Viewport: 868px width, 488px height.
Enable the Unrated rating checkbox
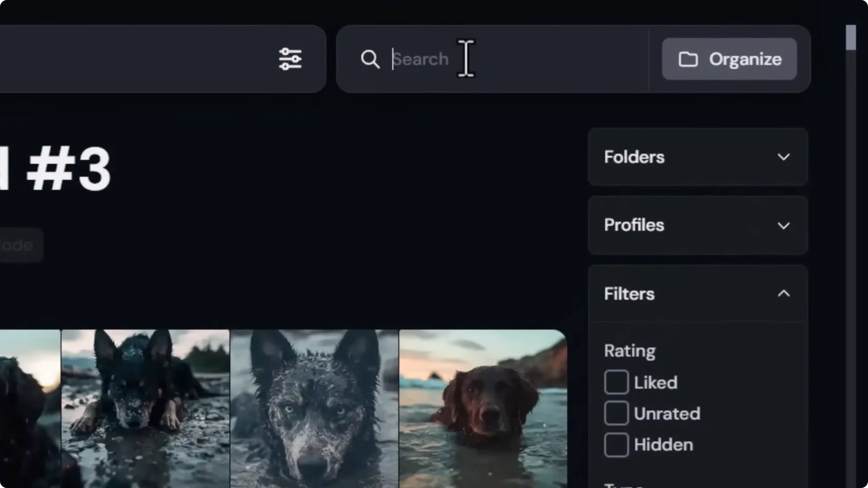click(616, 413)
